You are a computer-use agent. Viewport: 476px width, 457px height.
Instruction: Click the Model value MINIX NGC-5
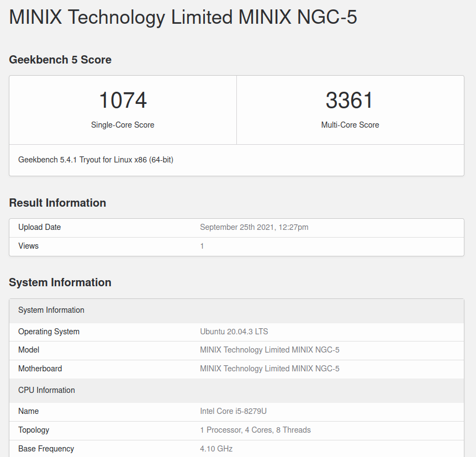pos(269,350)
